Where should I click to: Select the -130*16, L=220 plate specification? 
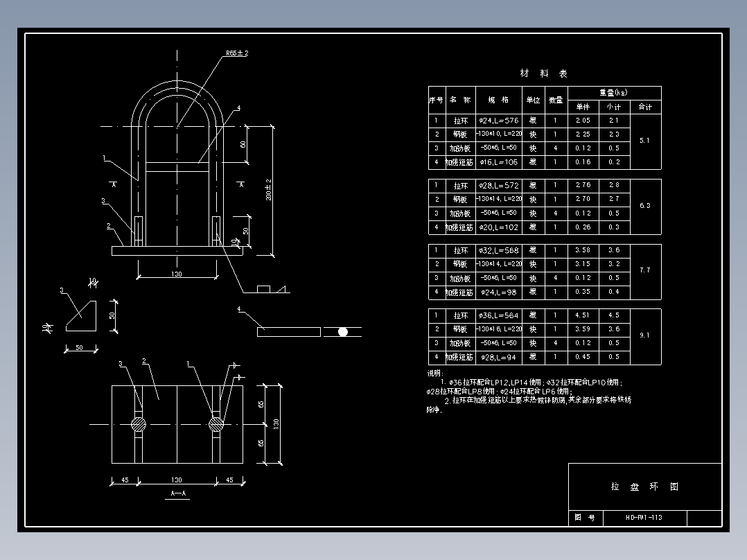click(x=499, y=329)
